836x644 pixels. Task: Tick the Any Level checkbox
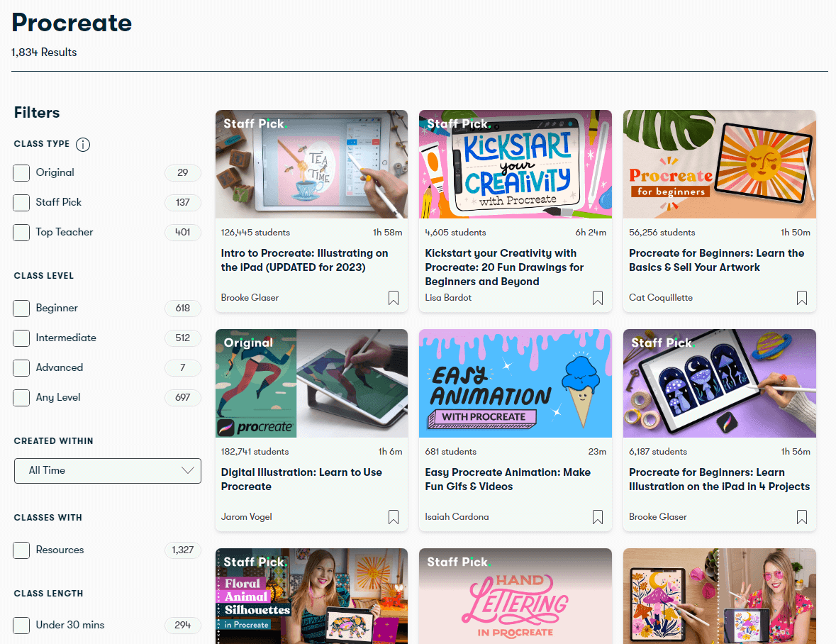coord(21,398)
